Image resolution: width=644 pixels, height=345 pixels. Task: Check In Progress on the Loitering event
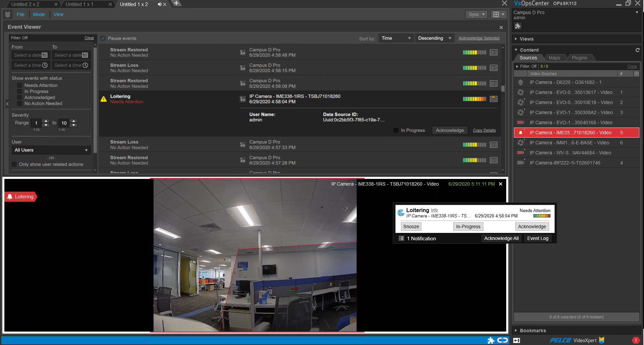[396, 130]
